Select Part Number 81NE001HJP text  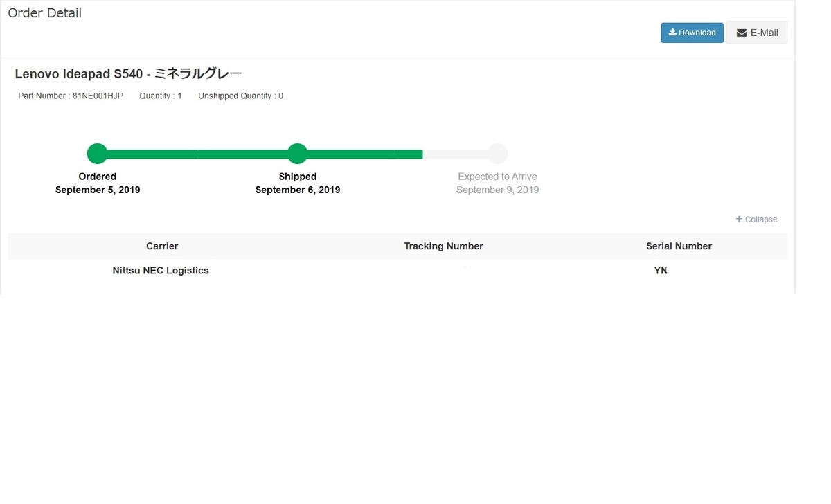click(x=71, y=96)
